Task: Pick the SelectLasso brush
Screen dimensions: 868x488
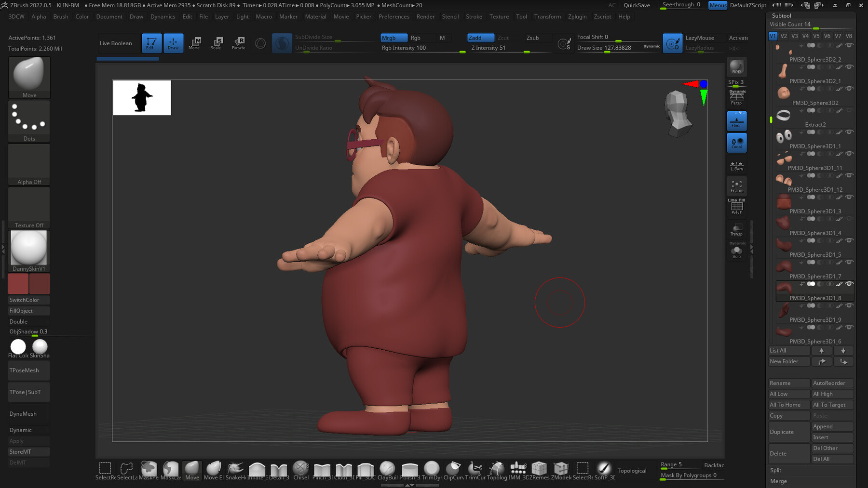Action: 127,470
